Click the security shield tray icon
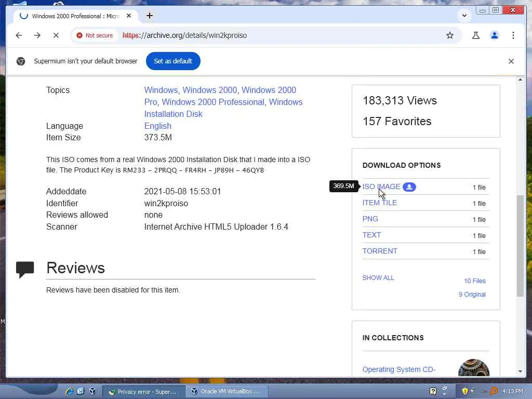The height and width of the screenshot is (399, 532). 465,391
